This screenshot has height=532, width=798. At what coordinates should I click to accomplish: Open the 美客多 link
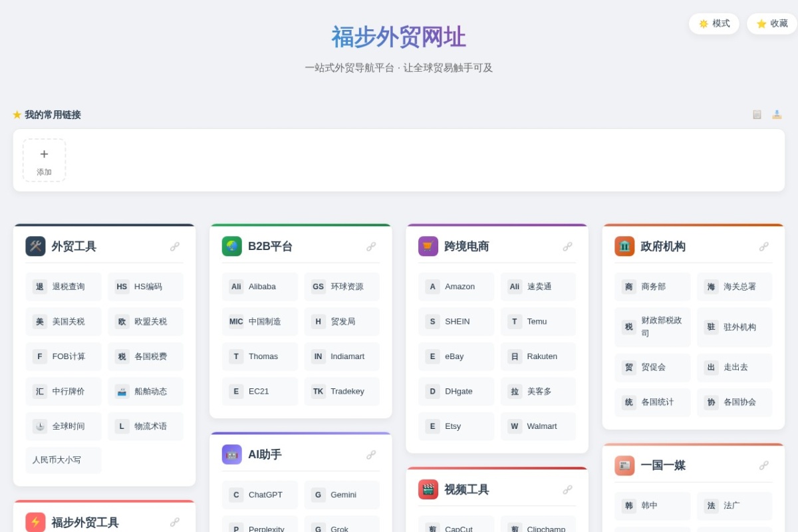point(539,391)
